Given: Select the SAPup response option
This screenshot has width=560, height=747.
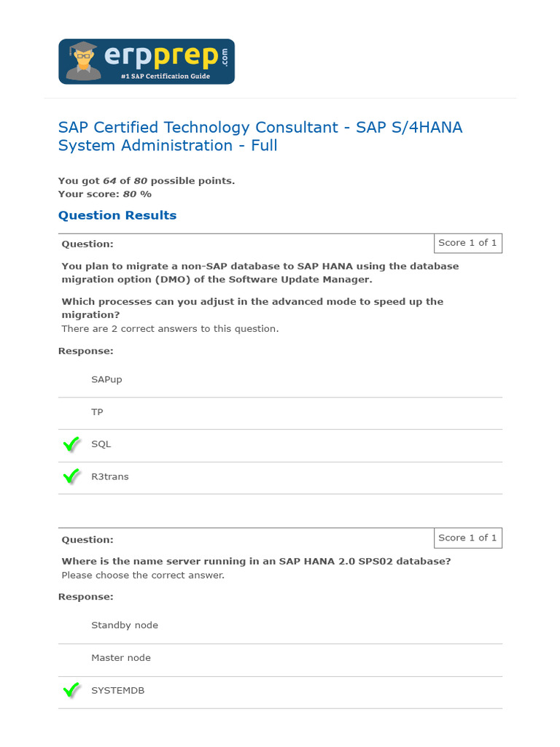Looking at the screenshot, I should [106, 379].
